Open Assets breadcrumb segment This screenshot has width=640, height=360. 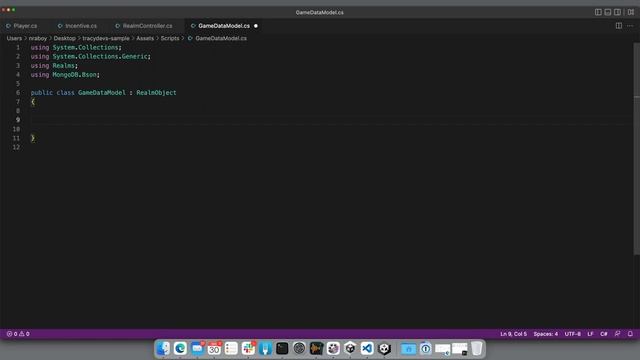(145, 38)
